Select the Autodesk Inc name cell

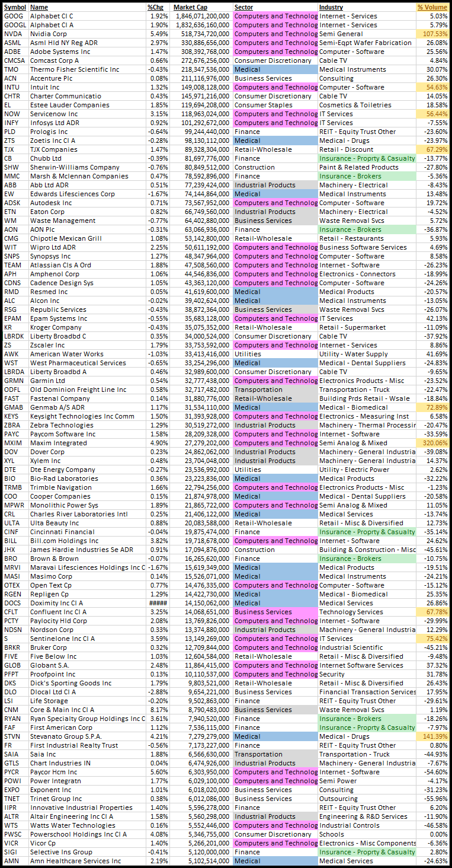pos(87,203)
